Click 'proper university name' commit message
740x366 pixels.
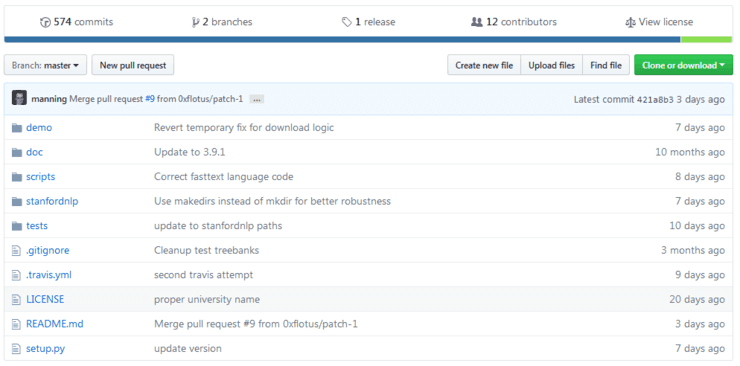tap(207, 299)
